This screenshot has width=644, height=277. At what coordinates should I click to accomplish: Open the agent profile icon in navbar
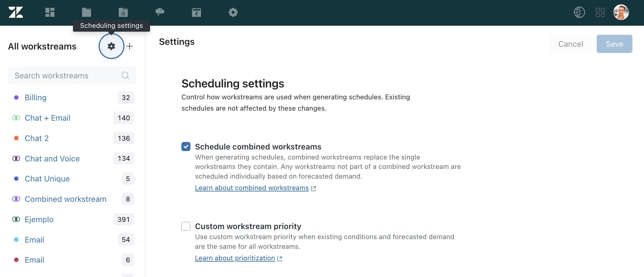123,13
